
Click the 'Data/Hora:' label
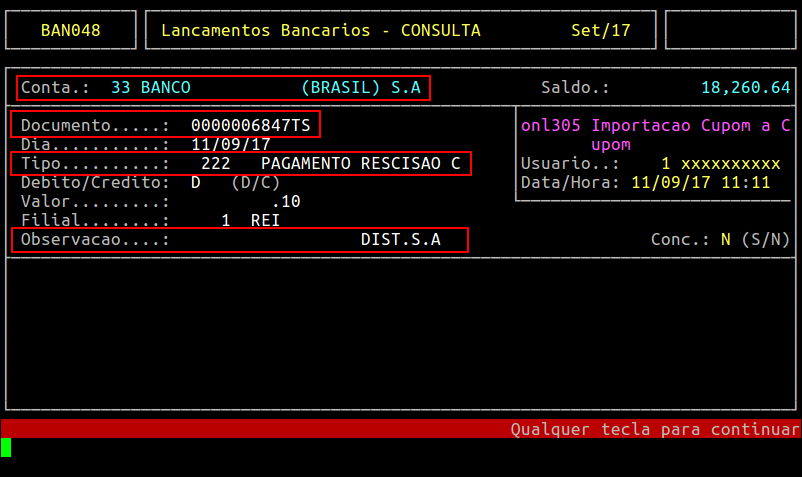pos(570,183)
